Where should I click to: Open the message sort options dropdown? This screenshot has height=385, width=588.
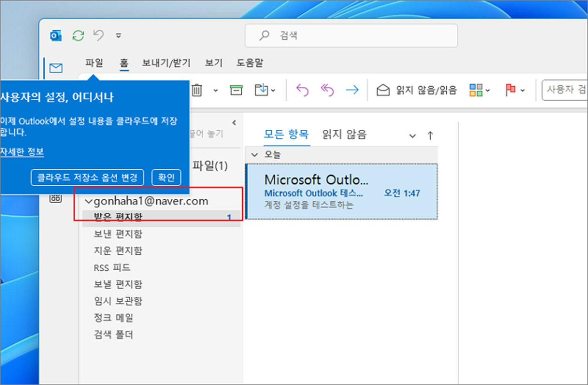click(413, 136)
